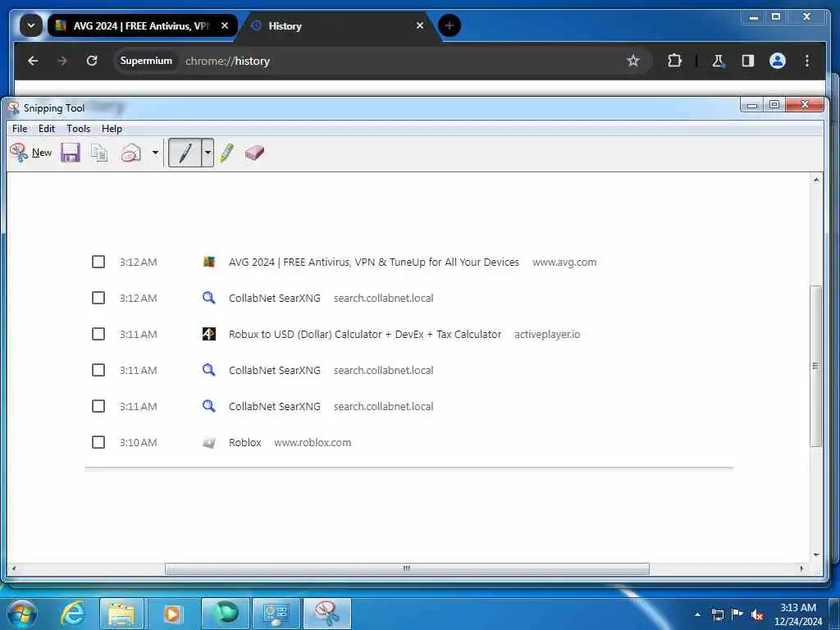This screenshot has width=840, height=630.
Task: Open the Edit menu
Action: tap(47, 129)
